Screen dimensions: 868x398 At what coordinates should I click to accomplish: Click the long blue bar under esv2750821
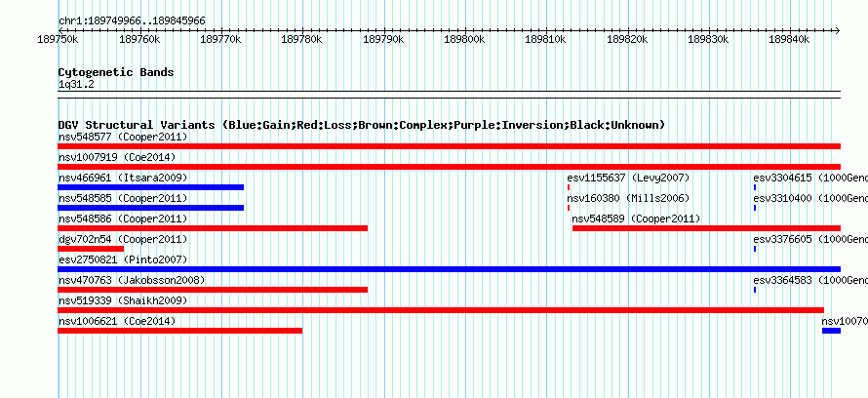449,269
